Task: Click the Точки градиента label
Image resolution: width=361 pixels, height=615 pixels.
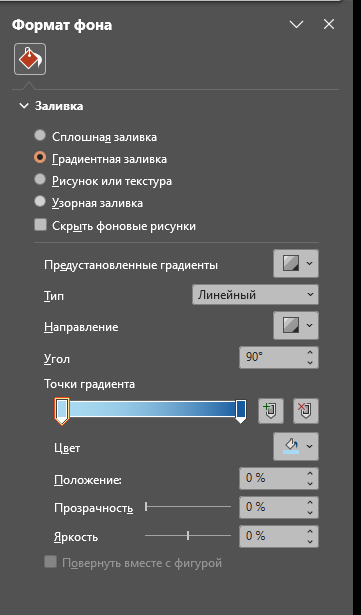Action: tap(89, 384)
